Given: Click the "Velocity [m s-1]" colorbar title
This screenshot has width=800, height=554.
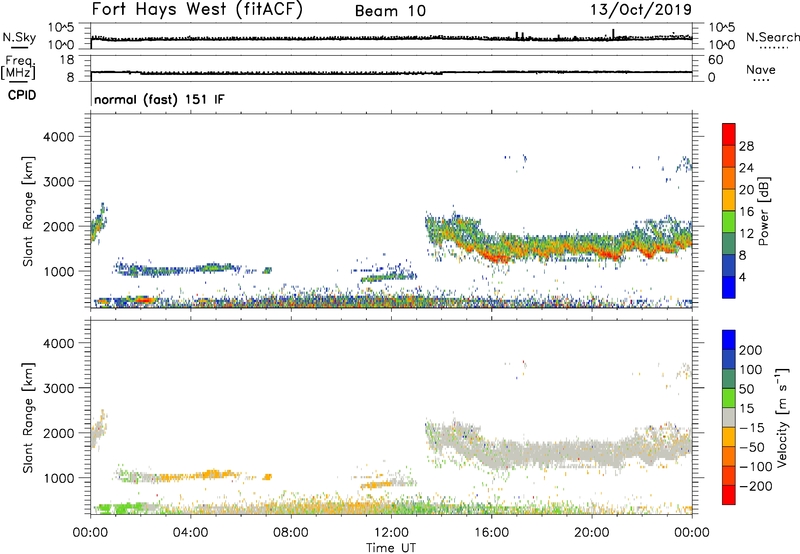Looking at the screenshot, I should pyautogui.click(x=782, y=417).
